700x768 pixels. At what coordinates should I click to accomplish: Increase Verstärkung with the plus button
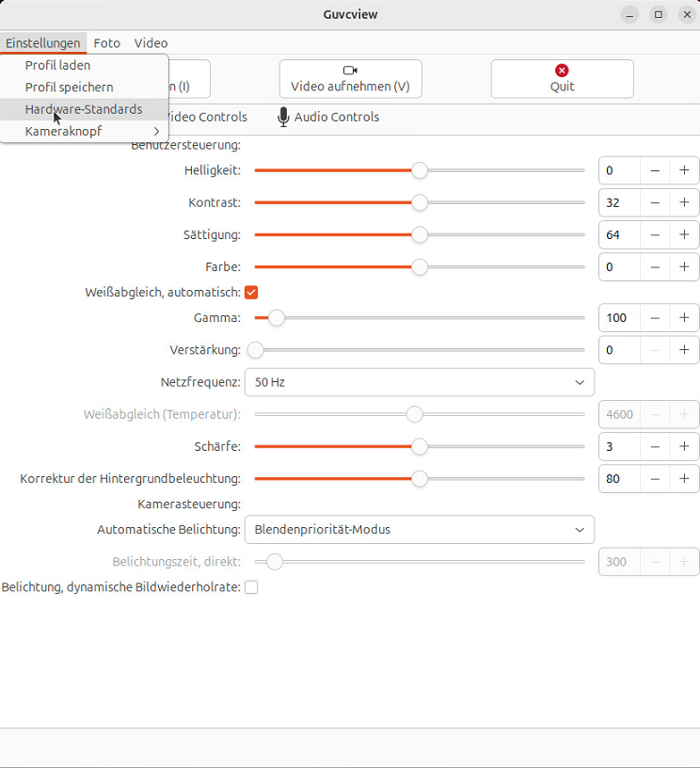(x=684, y=350)
